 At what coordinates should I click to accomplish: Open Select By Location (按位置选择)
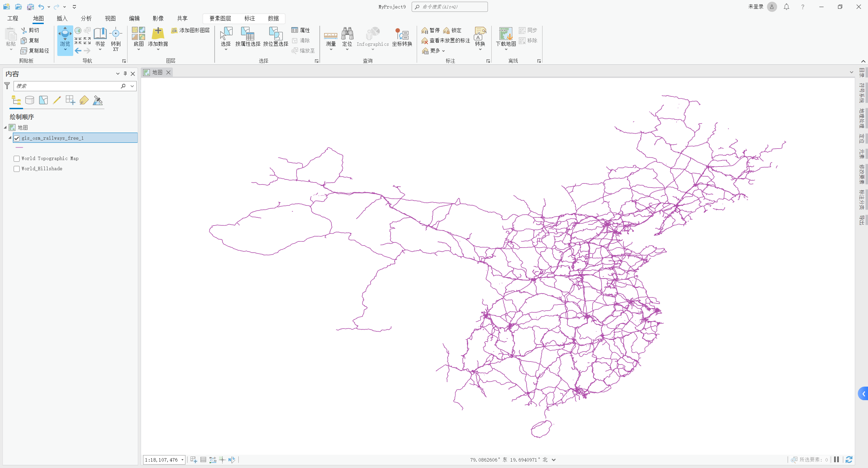(x=276, y=37)
